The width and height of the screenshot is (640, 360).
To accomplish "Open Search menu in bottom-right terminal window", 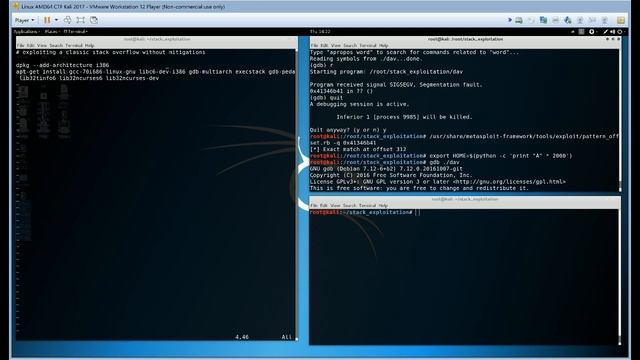I will click(x=349, y=206).
